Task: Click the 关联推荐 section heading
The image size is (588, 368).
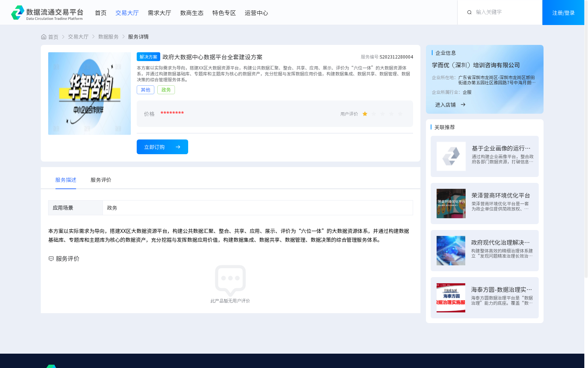Action: pos(445,127)
